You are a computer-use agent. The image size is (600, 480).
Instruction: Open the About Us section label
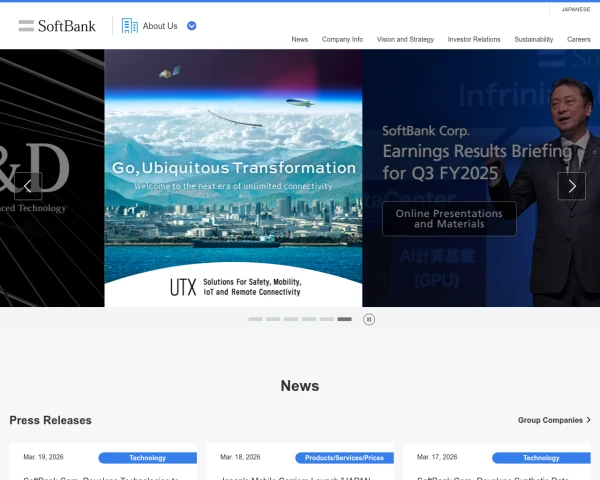pos(160,26)
